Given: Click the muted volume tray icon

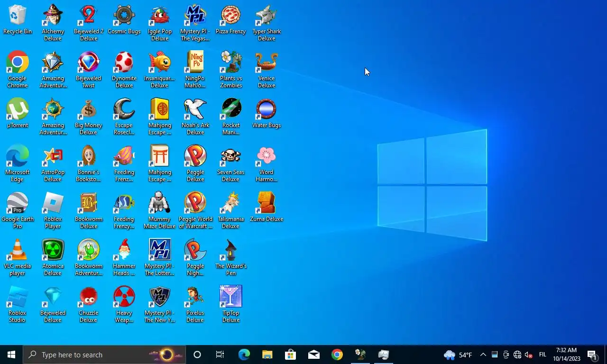Looking at the screenshot, I should click(x=529, y=355).
